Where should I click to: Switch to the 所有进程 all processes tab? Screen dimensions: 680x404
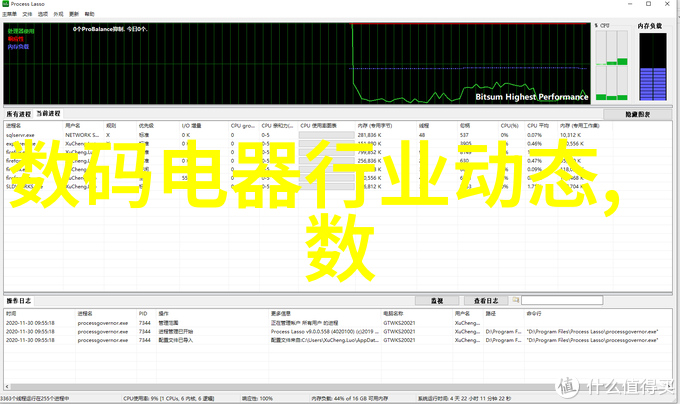[19, 114]
